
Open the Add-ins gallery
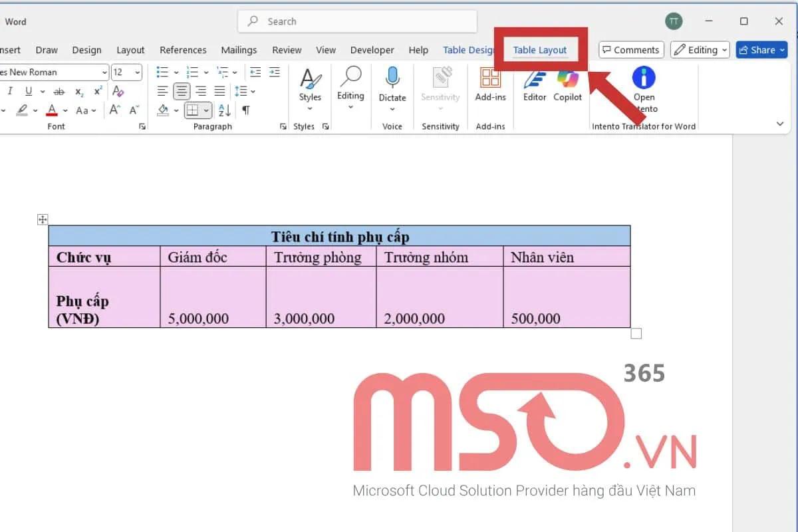pos(490,86)
